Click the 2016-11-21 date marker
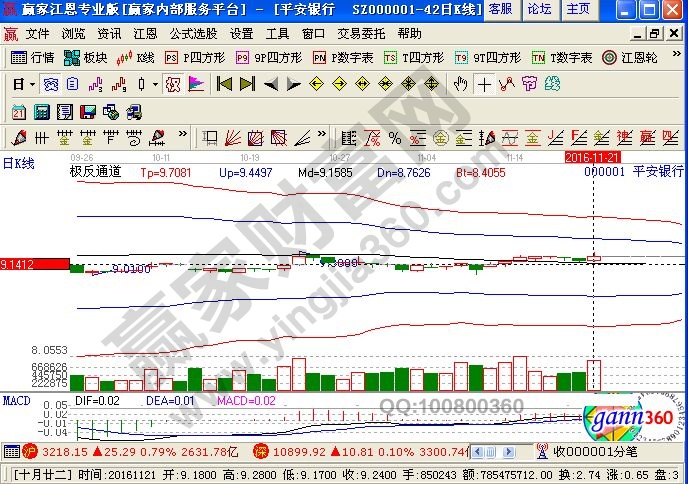 click(594, 157)
